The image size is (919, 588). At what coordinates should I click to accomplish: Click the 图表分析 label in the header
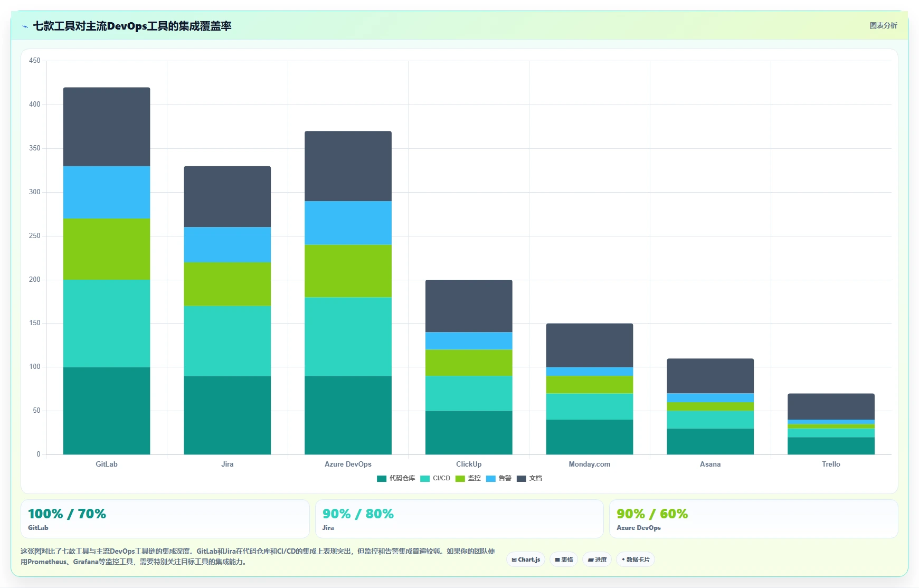(883, 25)
